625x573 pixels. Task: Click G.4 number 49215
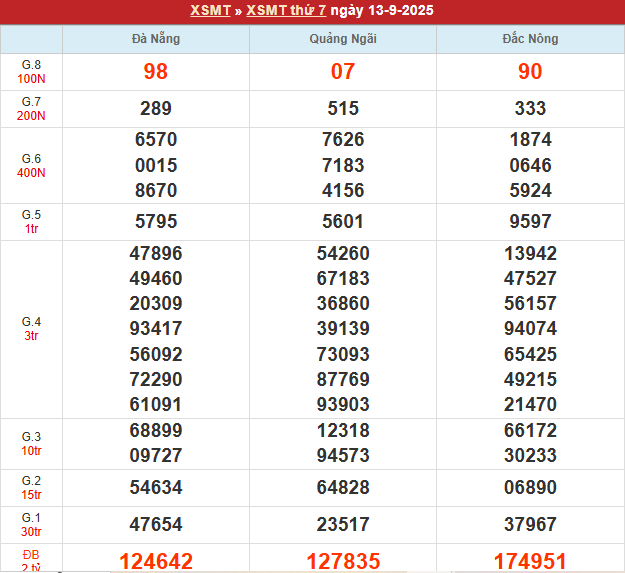[x=530, y=379]
